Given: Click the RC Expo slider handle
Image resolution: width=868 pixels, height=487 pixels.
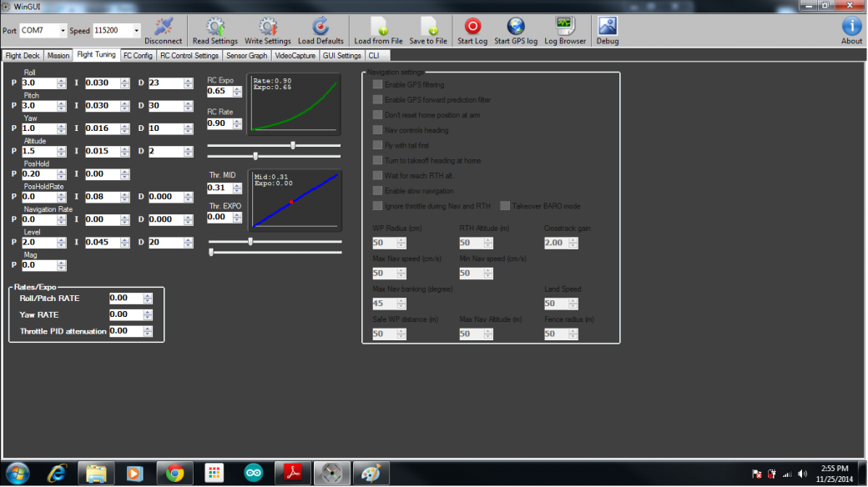Looking at the screenshot, I should pos(293,145).
